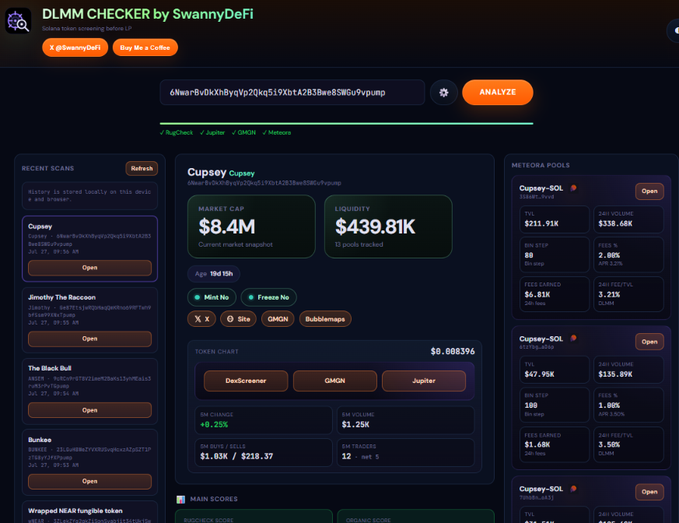
Task: Open third Cupsey-SOL pool at bottom
Action: point(650,492)
